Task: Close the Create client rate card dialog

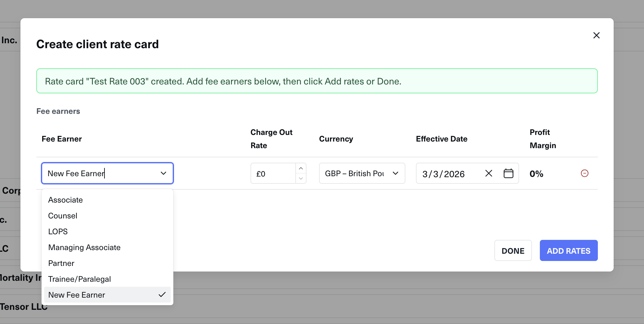Action: pyautogui.click(x=596, y=35)
